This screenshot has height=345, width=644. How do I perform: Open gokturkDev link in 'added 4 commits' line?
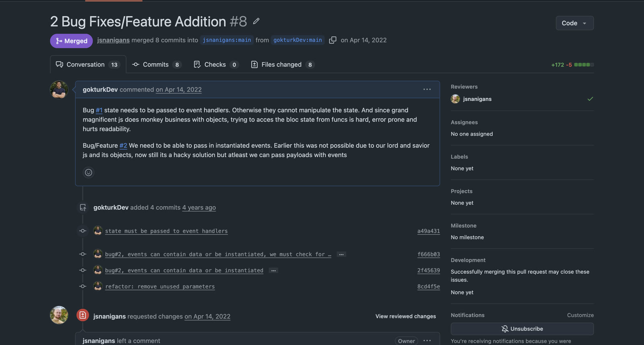[111, 208]
